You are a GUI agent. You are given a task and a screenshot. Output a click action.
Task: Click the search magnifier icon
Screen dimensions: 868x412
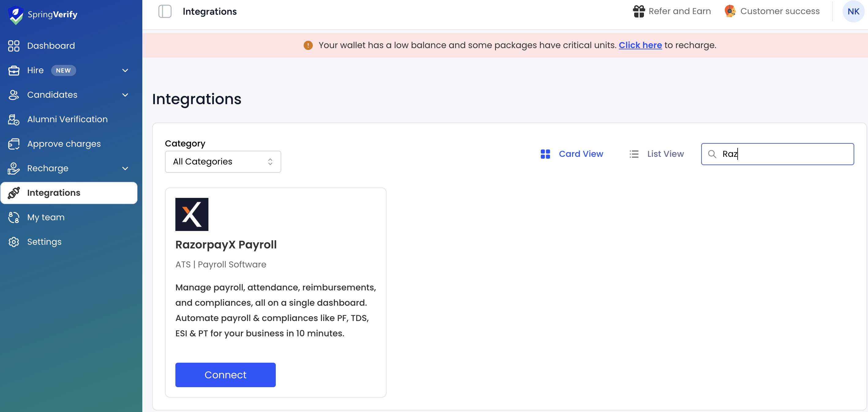pyautogui.click(x=712, y=154)
